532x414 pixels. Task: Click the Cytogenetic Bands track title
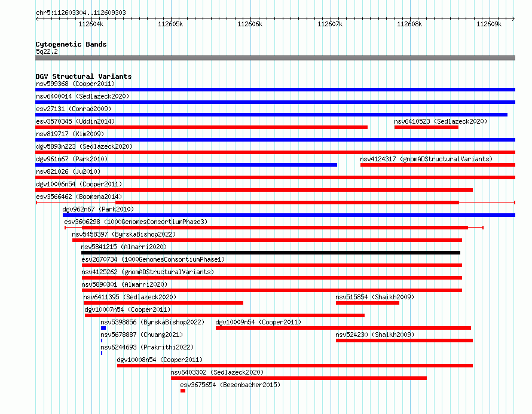click(71, 44)
